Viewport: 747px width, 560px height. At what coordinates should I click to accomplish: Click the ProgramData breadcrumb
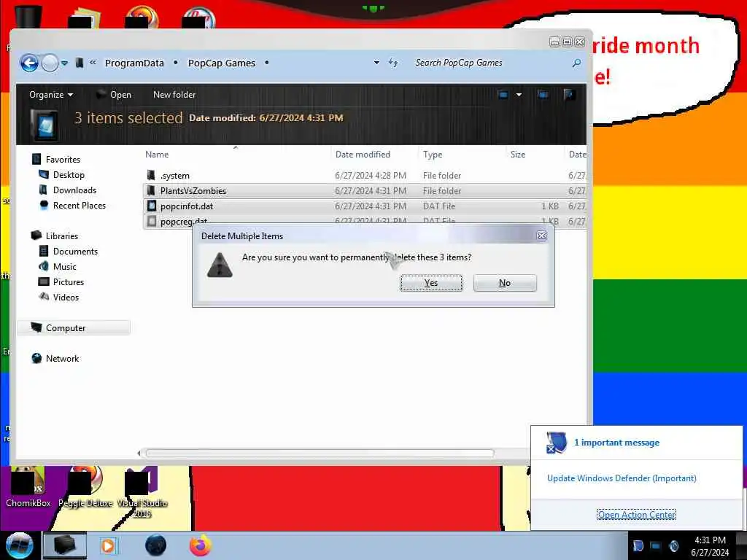pos(134,63)
